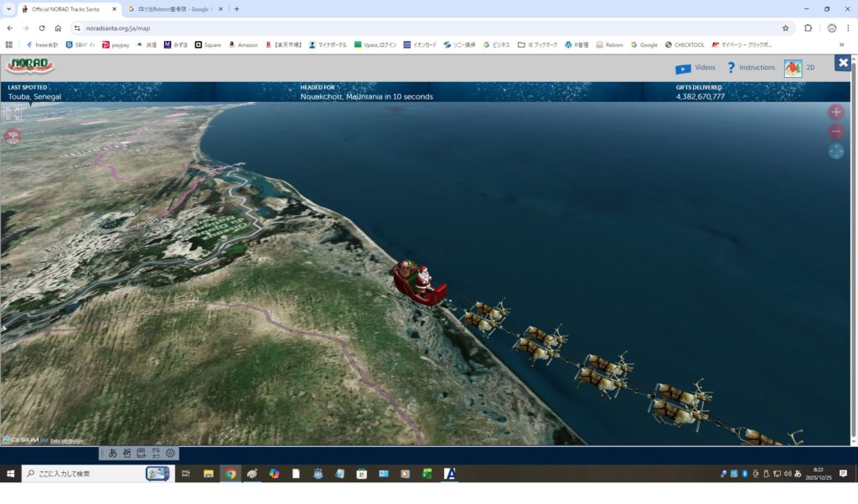This screenshot has width=858, height=504.
Task: Zoom in with the plus map button
Action: [835, 112]
